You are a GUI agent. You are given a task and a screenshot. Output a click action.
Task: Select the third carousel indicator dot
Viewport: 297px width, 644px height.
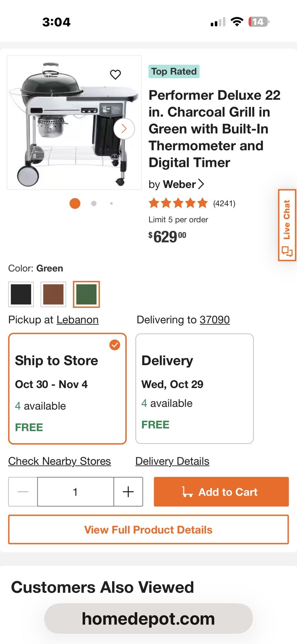point(111,203)
